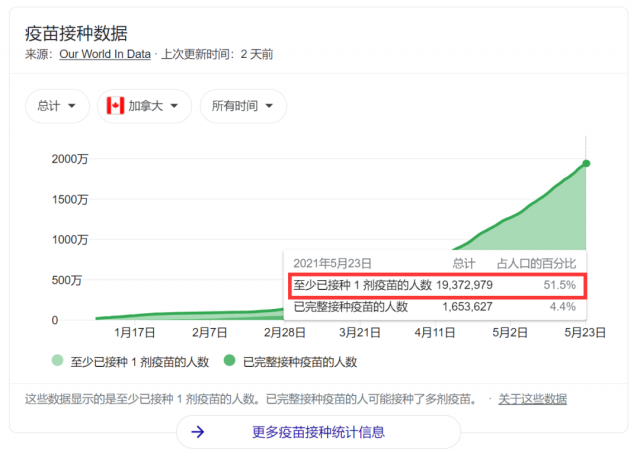Open the 总计 dropdown filter

click(x=57, y=106)
